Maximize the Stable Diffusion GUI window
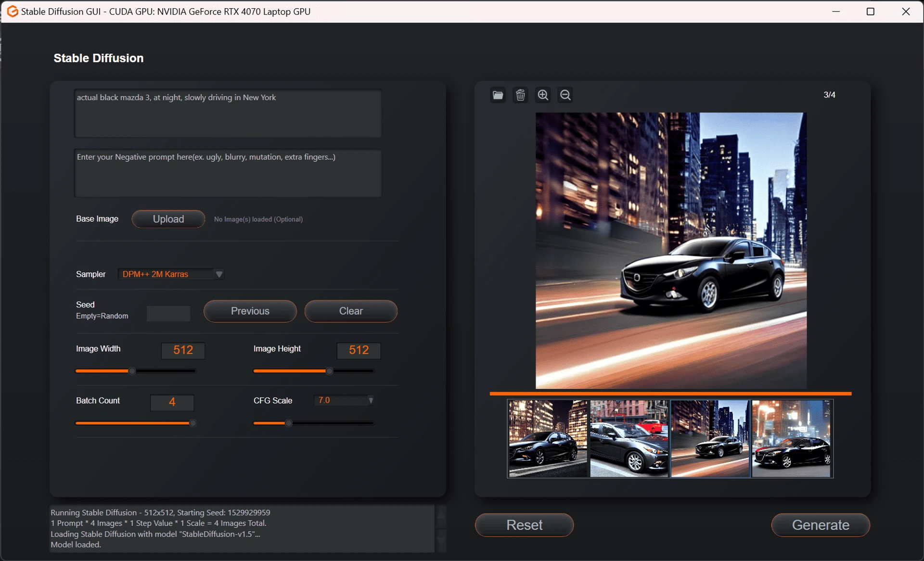The width and height of the screenshot is (924, 561). [870, 12]
